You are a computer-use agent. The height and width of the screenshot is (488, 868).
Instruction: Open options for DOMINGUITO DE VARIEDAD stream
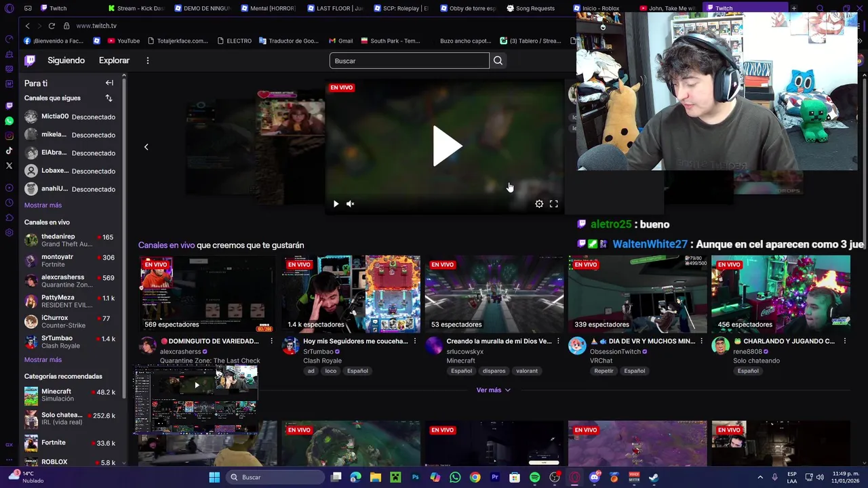[x=271, y=341]
